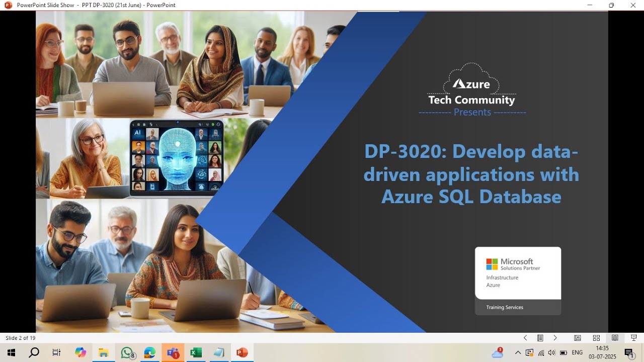Switch to Microsoft Edge on taskbar

[x=150, y=352]
